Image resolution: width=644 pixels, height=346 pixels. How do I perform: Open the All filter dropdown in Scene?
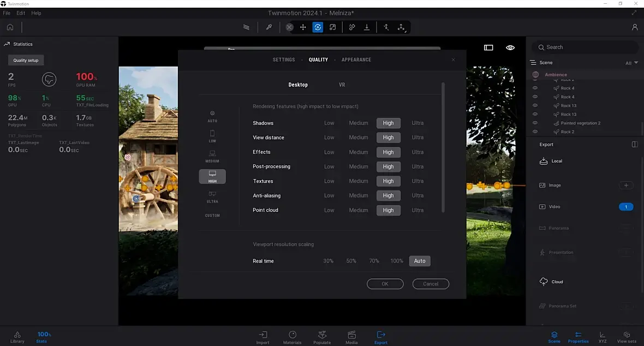tap(631, 63)
